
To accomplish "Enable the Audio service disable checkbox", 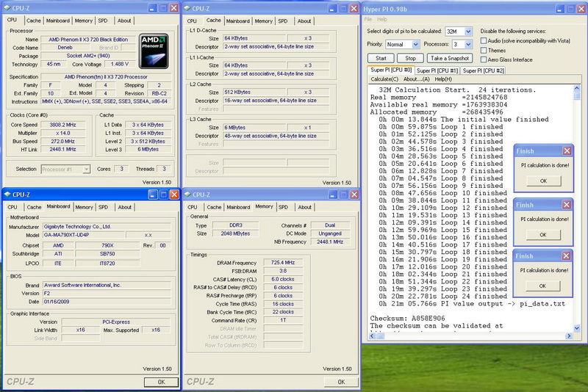I will pos(484,41).
